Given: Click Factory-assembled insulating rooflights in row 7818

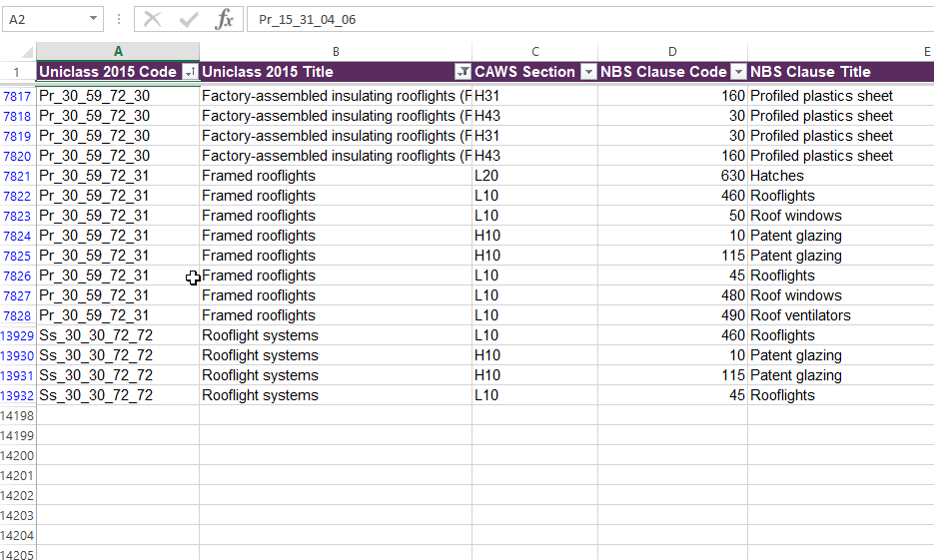Looking at the screenshot, I should [336, 116].
